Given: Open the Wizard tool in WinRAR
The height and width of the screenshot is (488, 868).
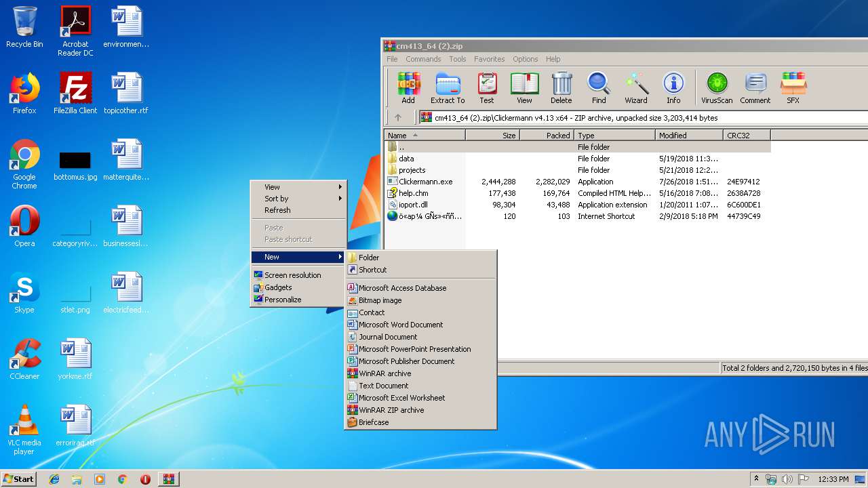Looking at the screenshot, I should [636, 88].
